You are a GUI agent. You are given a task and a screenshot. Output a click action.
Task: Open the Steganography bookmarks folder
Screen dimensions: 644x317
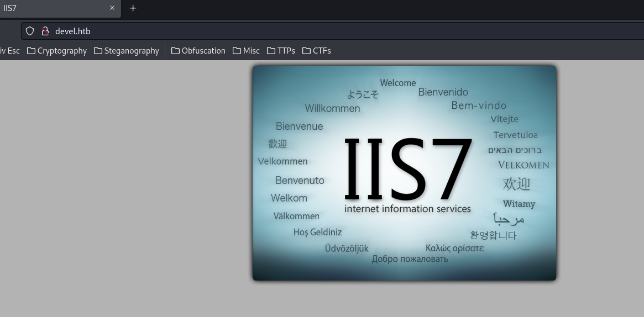127,50
